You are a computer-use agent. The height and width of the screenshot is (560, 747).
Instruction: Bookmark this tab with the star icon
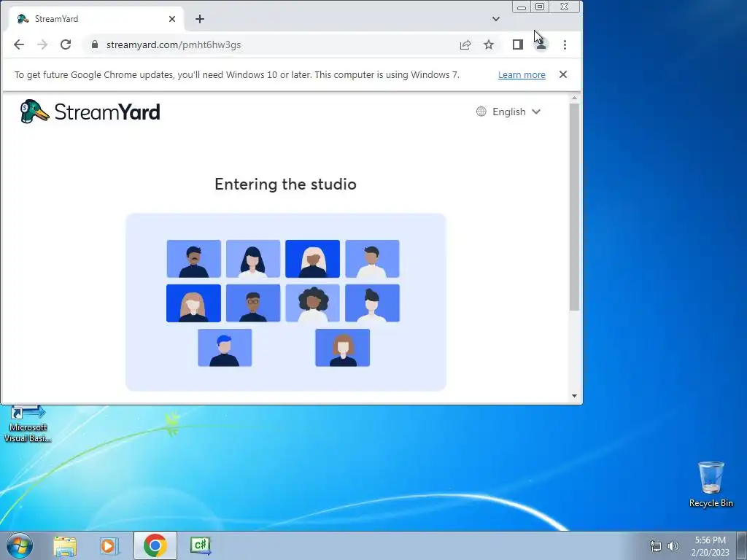pos(489,44)
